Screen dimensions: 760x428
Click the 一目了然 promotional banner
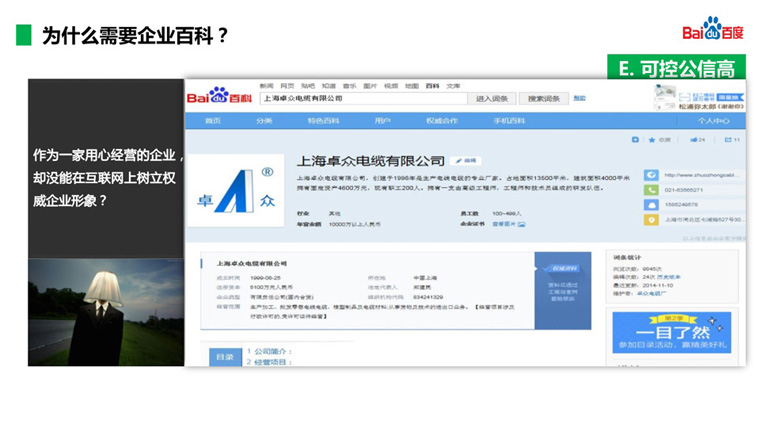pyautogui.click(x=672, y=333)
